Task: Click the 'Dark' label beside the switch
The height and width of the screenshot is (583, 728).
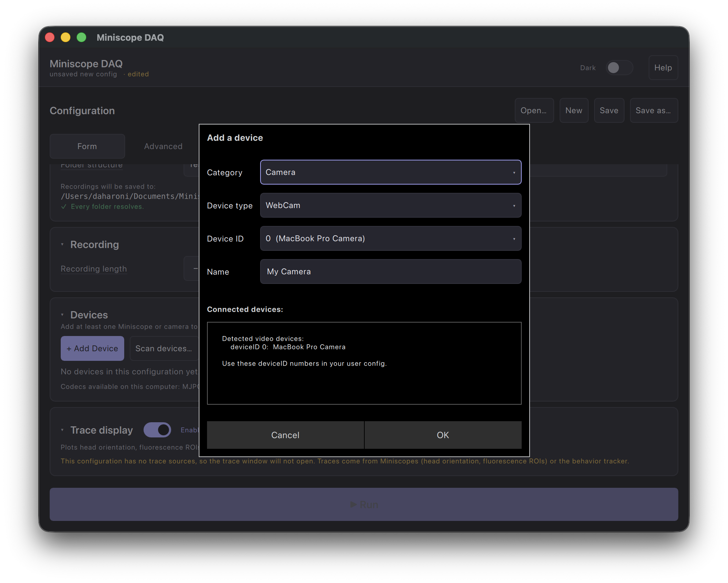Action: [x=588, y=68]
